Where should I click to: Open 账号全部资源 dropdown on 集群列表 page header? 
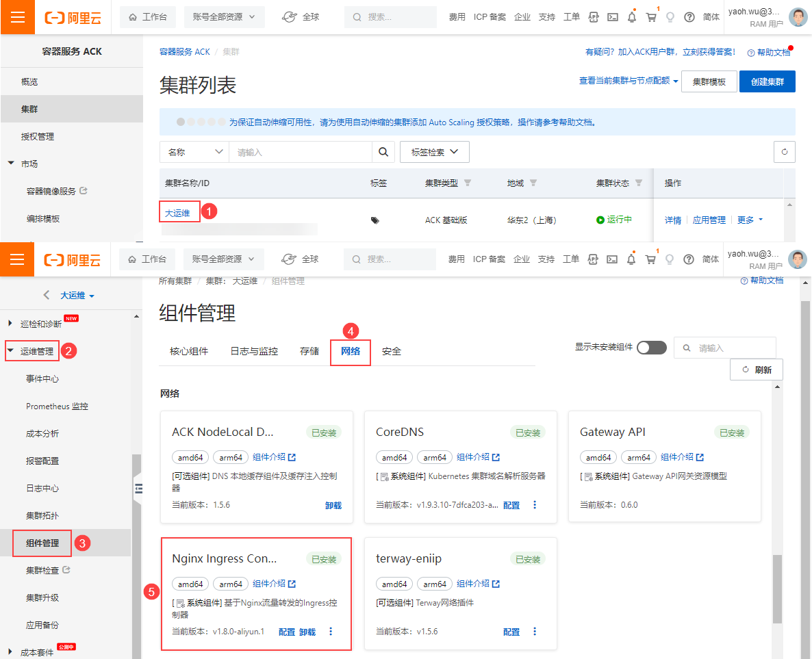[224, 17]
